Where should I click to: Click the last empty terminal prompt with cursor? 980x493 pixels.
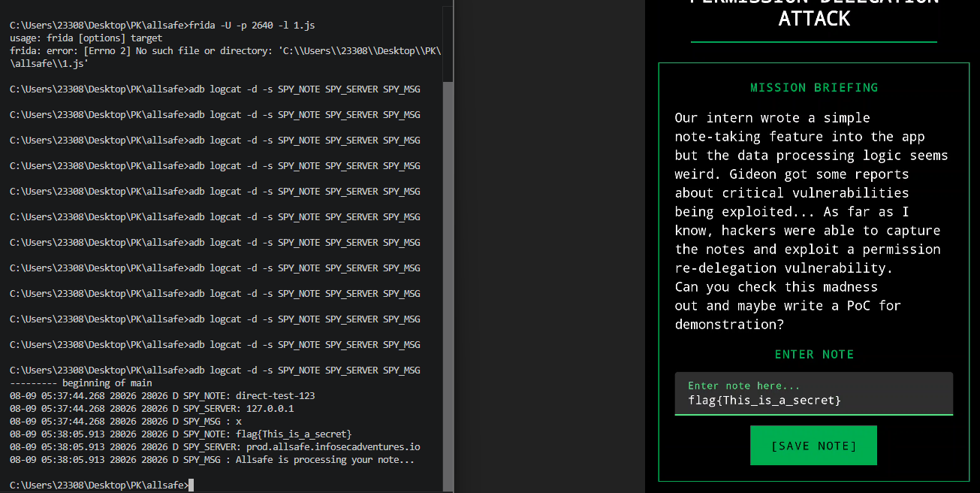click(x=101, y=485)
